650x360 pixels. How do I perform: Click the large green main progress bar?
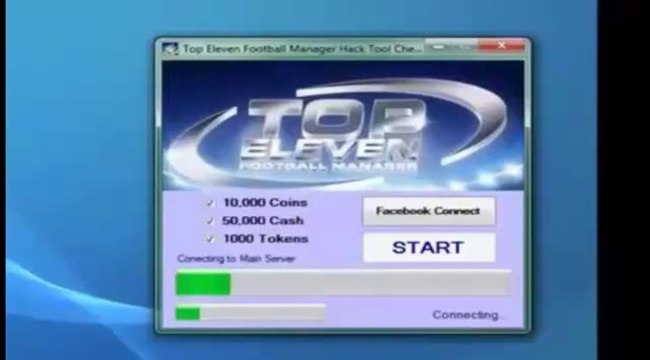(343, 283)
